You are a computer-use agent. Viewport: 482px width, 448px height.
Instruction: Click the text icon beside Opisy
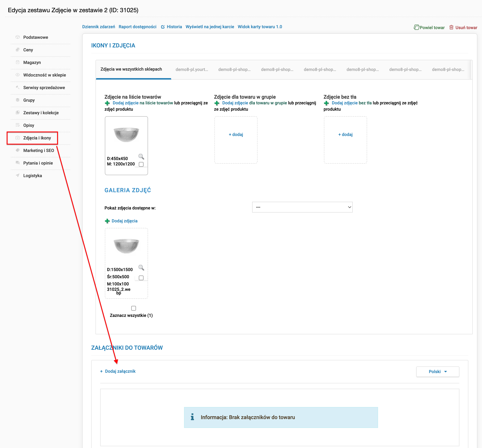17,125
